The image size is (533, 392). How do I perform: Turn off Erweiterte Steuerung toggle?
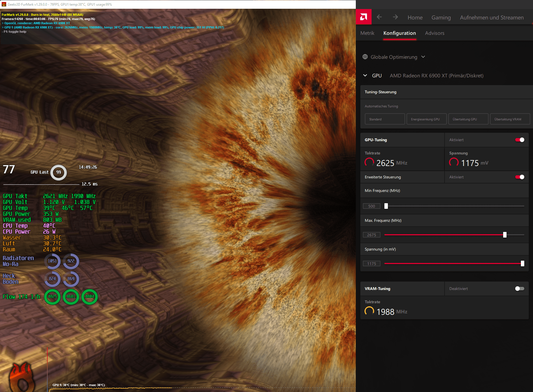pyautogui.click(x=520, y=177)
